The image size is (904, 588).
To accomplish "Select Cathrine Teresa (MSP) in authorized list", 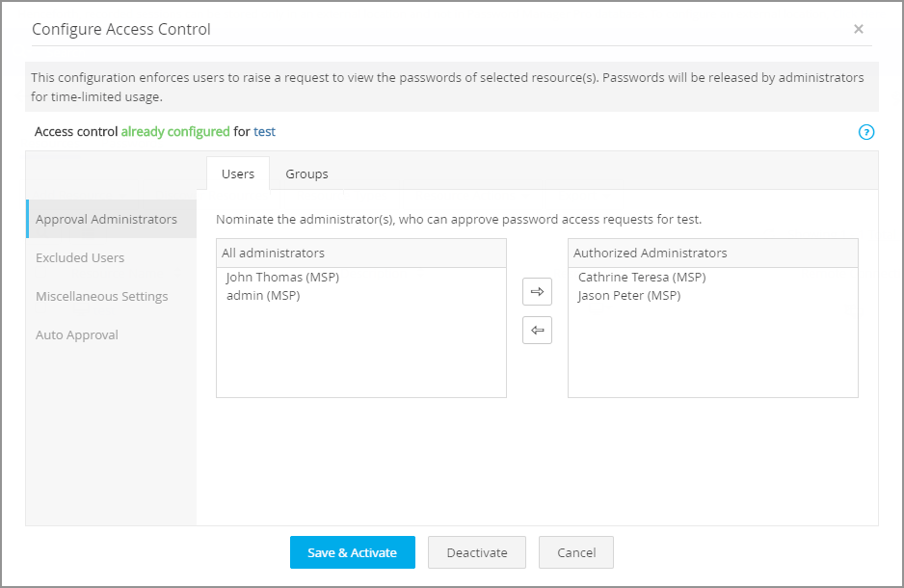I will point(642,277).
